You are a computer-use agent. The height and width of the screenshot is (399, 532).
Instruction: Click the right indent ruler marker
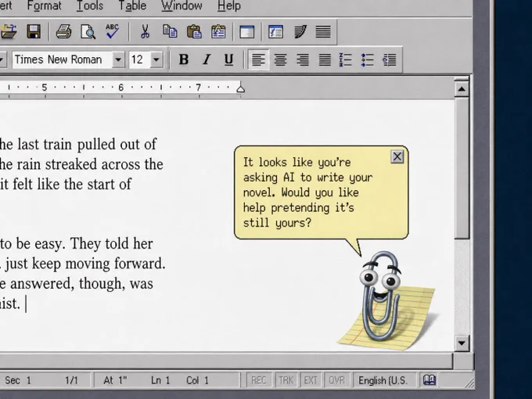[x=240, y=88]
